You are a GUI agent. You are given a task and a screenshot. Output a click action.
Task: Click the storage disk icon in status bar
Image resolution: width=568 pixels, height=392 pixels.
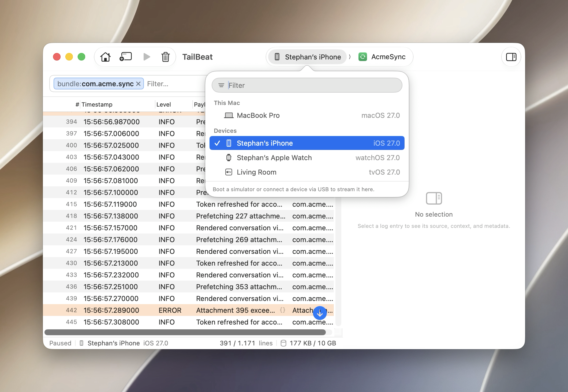coord(283,343)
